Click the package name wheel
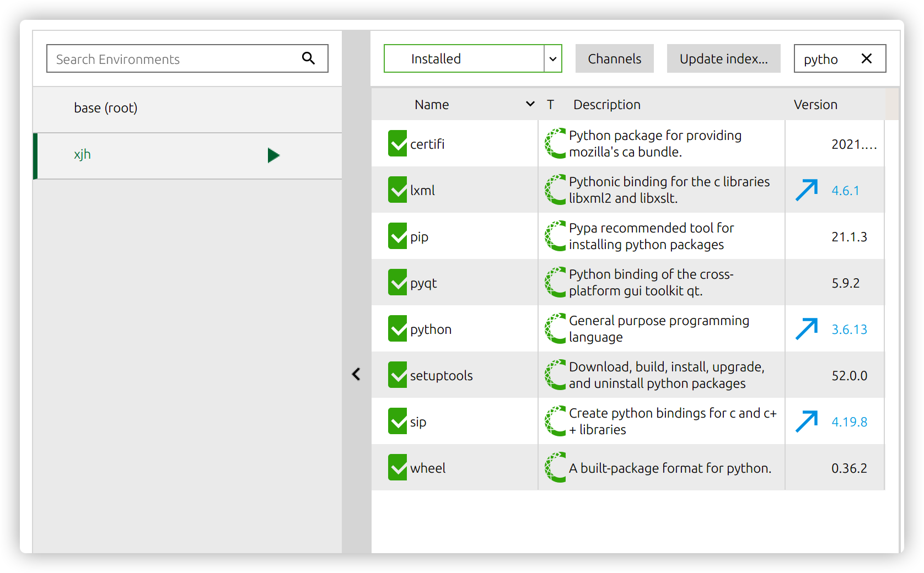The image size is (924, 573). [x=428, y=468]
